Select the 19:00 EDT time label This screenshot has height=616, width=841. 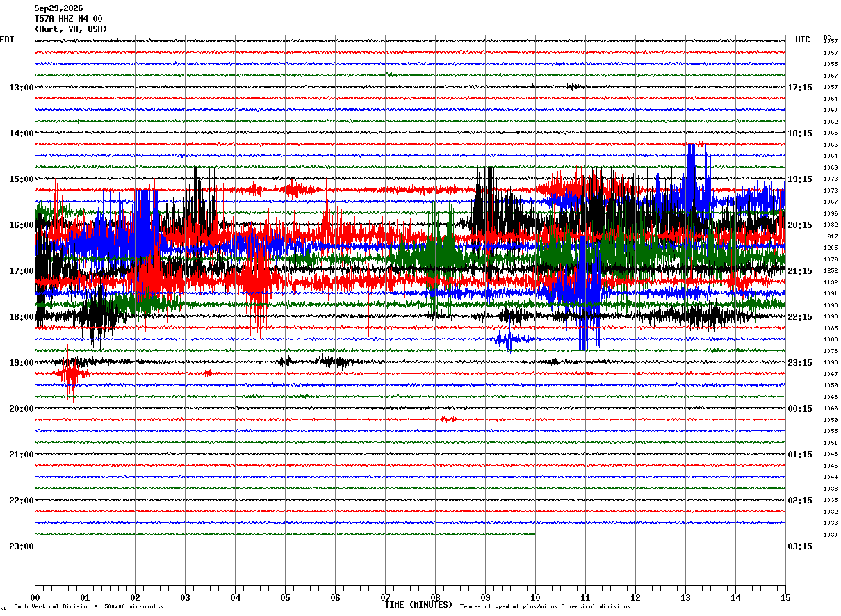pos(21,363)
